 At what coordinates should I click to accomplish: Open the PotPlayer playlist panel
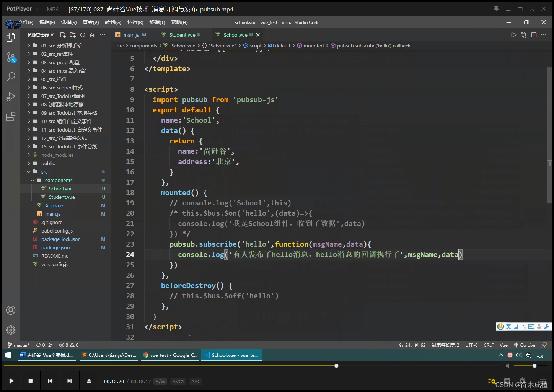tap(543, 381)
